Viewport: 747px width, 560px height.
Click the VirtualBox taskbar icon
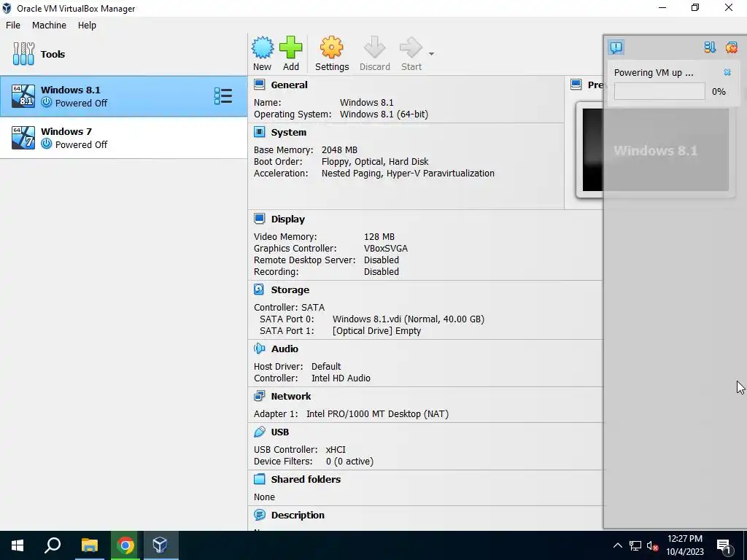pyautogui.click(x=160, y=545)
